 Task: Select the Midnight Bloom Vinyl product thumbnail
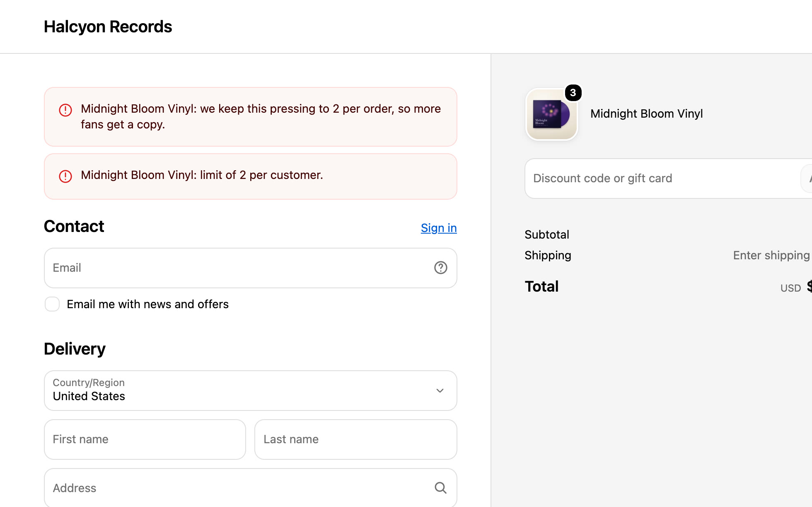point(551,114)
